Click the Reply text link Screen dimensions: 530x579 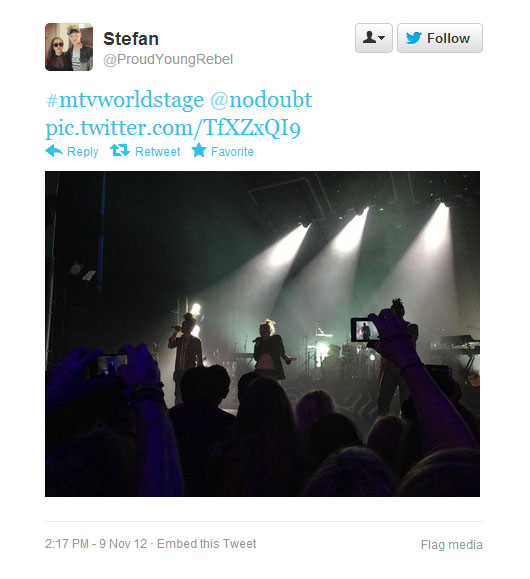tap(82, 152)
